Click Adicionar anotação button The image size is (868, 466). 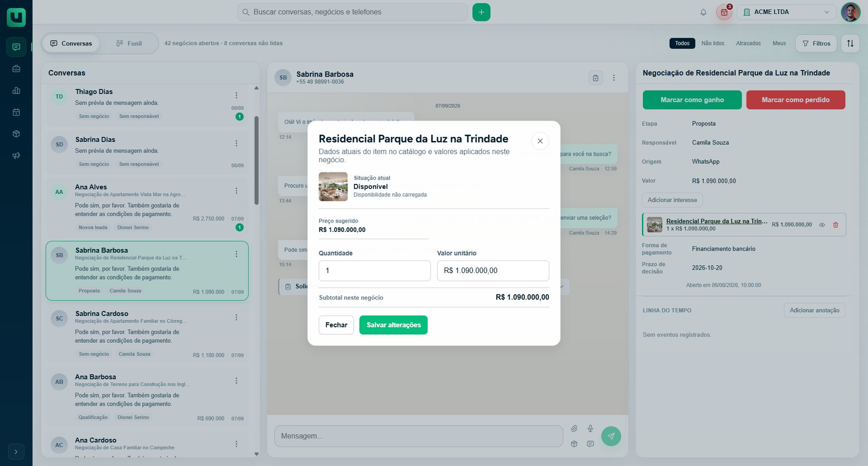pyautogui.click(x=814, y=310)
